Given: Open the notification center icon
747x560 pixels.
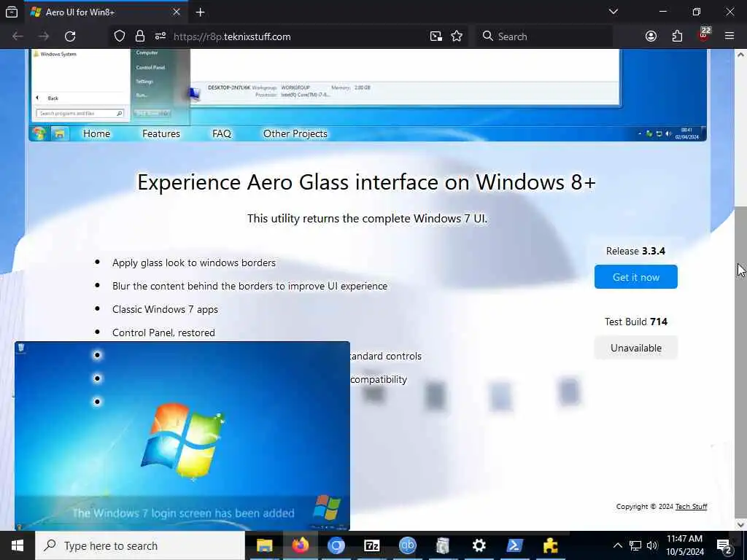Looking at the screenshot, I should pos(724,546).
